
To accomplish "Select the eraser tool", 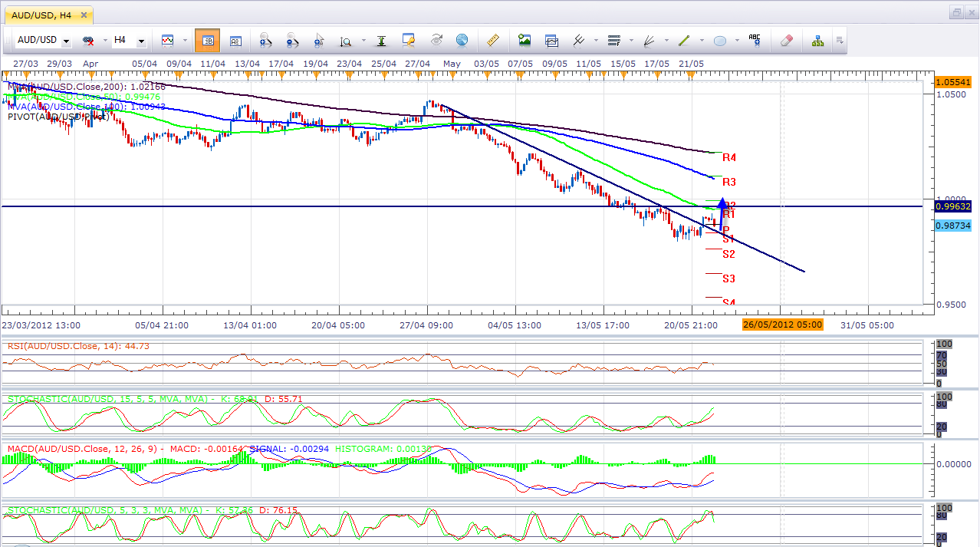I will [787, 40].
